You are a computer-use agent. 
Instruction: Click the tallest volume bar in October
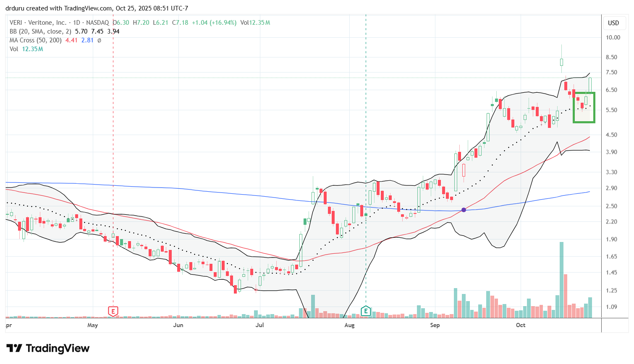(561, 279)
